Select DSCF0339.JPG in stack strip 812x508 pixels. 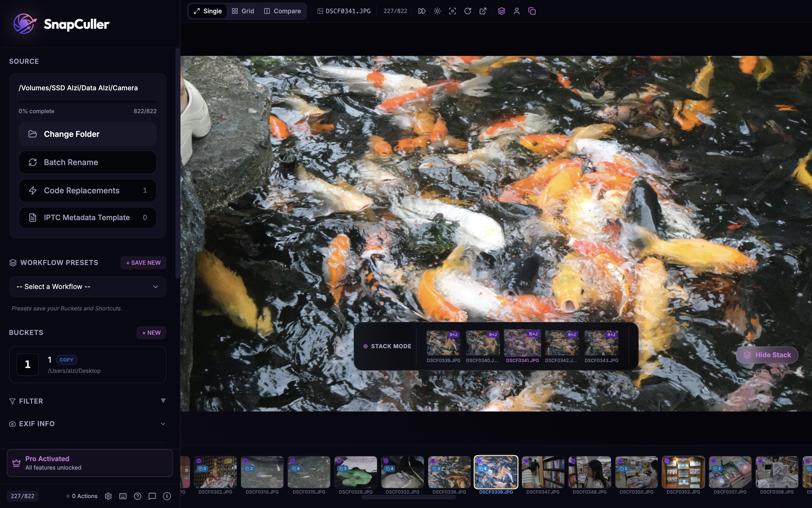(443, 343)
